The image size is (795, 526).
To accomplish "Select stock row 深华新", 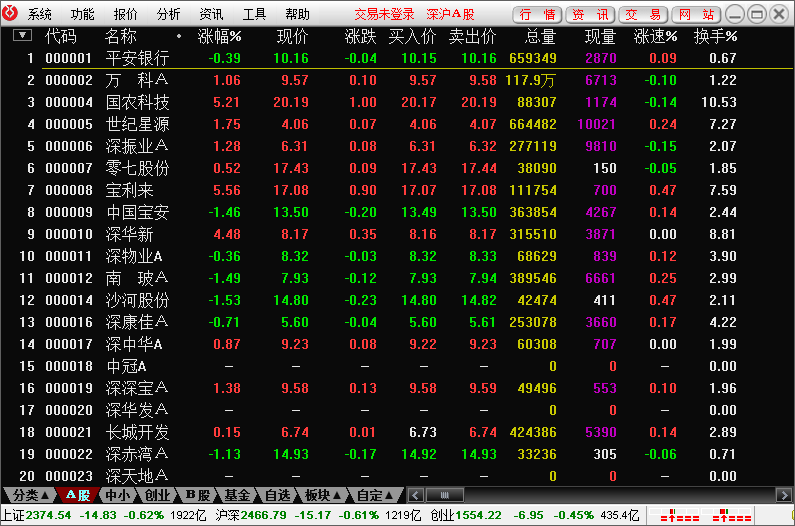I will [397, 234].
